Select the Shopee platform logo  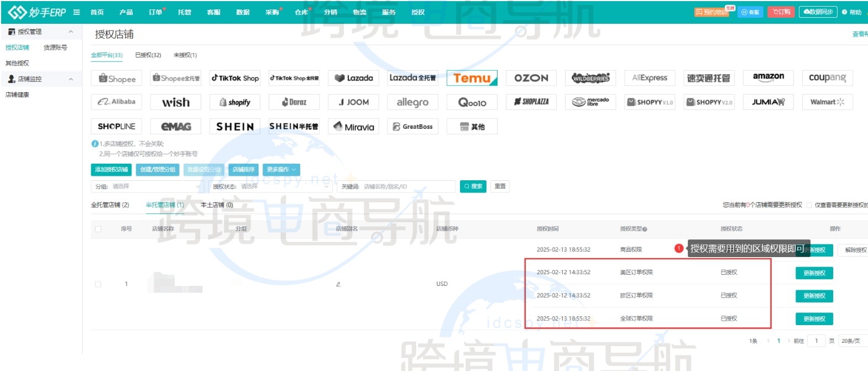pos(117,78)
